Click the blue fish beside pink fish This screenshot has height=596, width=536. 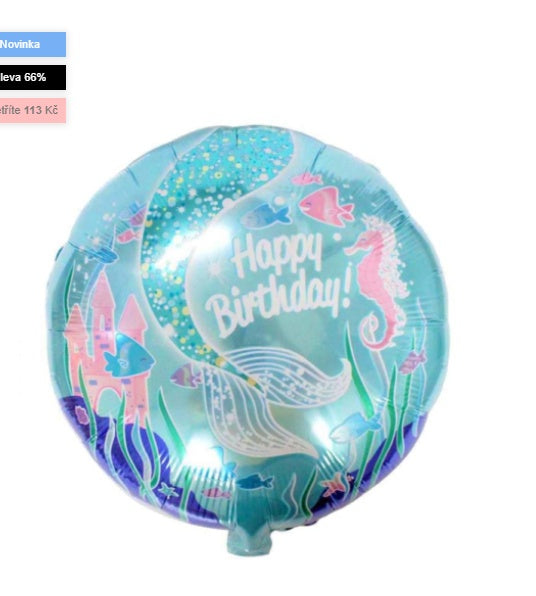pyautogui.click(x=266, y=215)
